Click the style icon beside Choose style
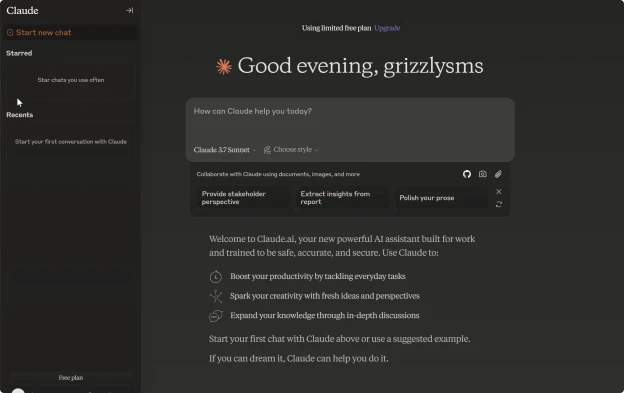This screenshot has height=393, width=624. coord(267,150)
